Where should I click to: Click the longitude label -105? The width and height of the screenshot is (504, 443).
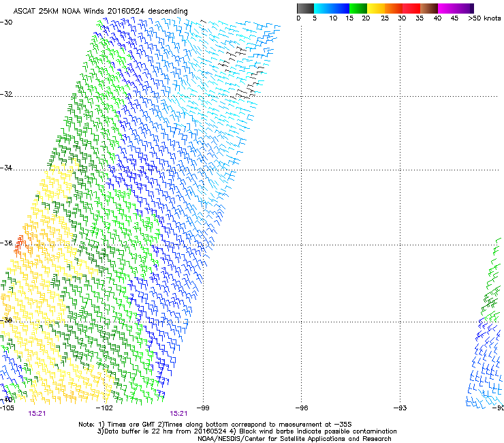coord(7,408)
